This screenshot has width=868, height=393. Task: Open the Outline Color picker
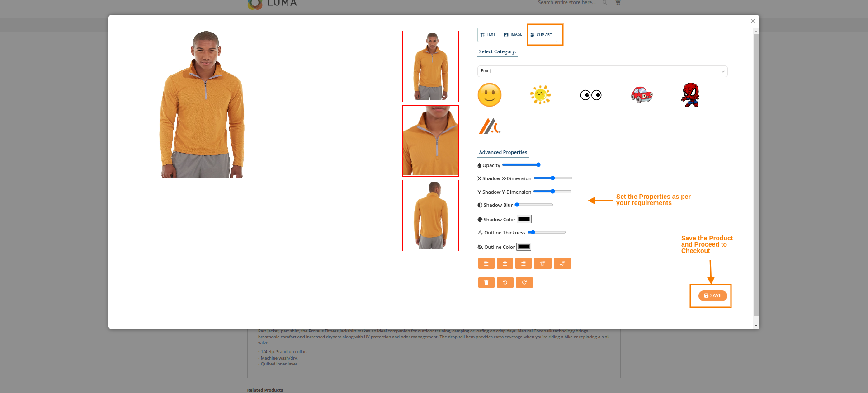(524, 247)
